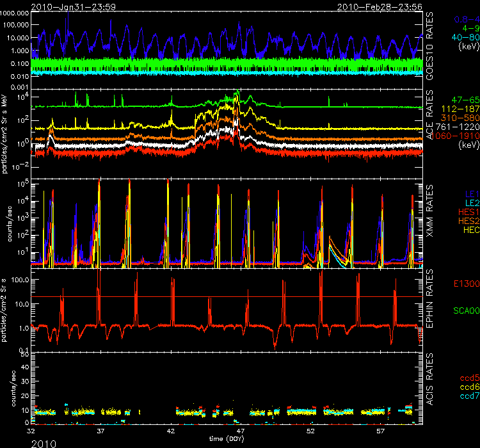Click the day 37 tick on time axis
Viewport: 480px width, 448px height.
point(100,431)
